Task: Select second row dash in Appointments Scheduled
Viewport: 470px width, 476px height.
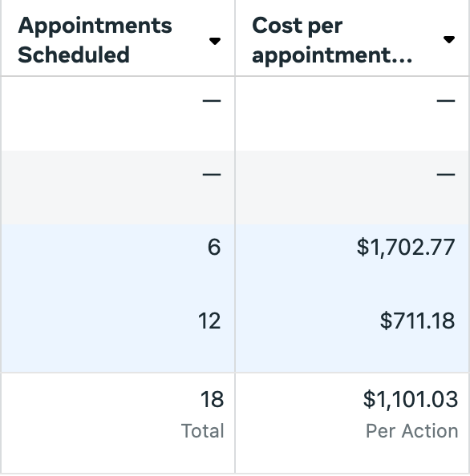Action: (212, 174)
